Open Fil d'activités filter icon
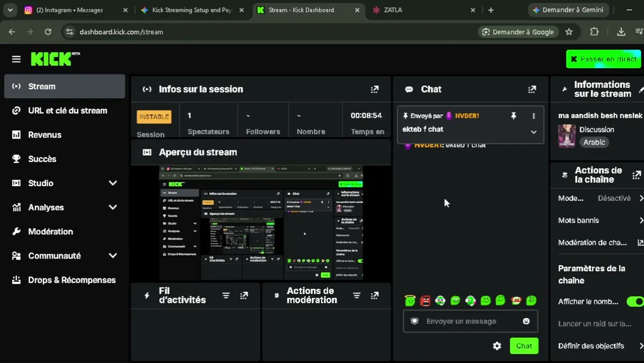 click(226, 295)
